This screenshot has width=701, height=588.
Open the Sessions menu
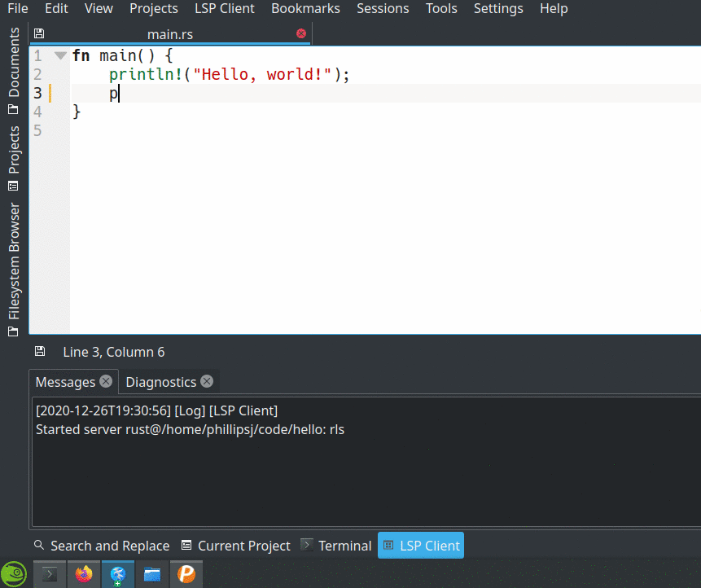click(383, 8)
